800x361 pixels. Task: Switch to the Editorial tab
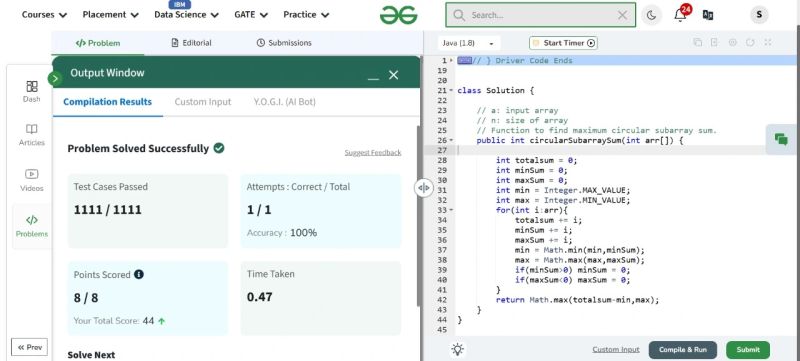(x=191, y=43)
